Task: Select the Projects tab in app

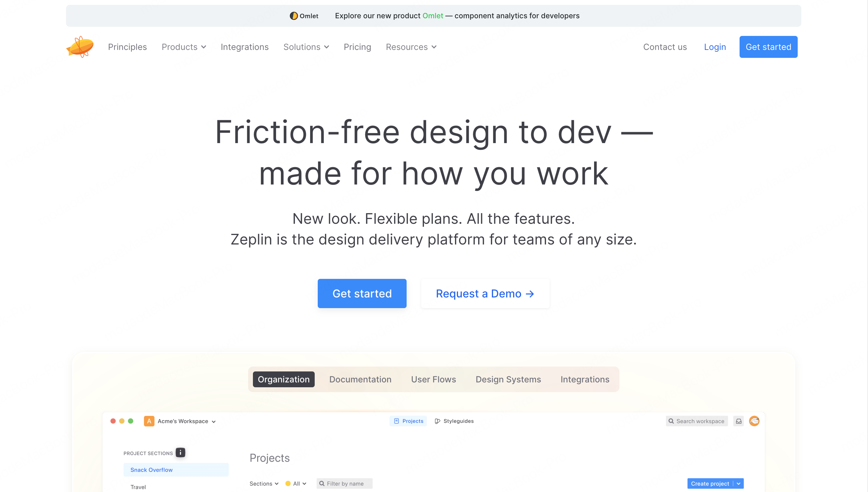Action: coord(408,421)
